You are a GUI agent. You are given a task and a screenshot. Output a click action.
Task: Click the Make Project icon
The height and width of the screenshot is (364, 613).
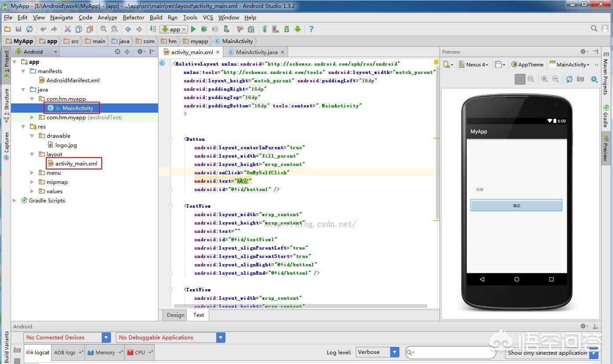pyautogui.click(x=153, y=29)
